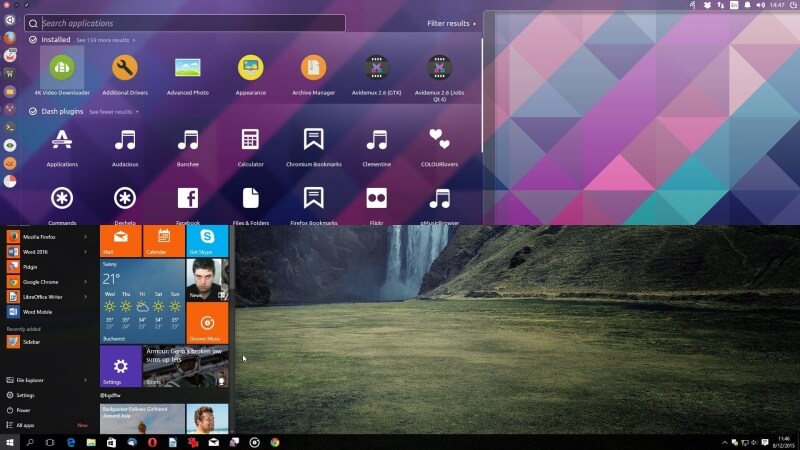Viewport: 800px width, 450px height.
Task: Click the Search applications field
Action: tap(185, 23)
